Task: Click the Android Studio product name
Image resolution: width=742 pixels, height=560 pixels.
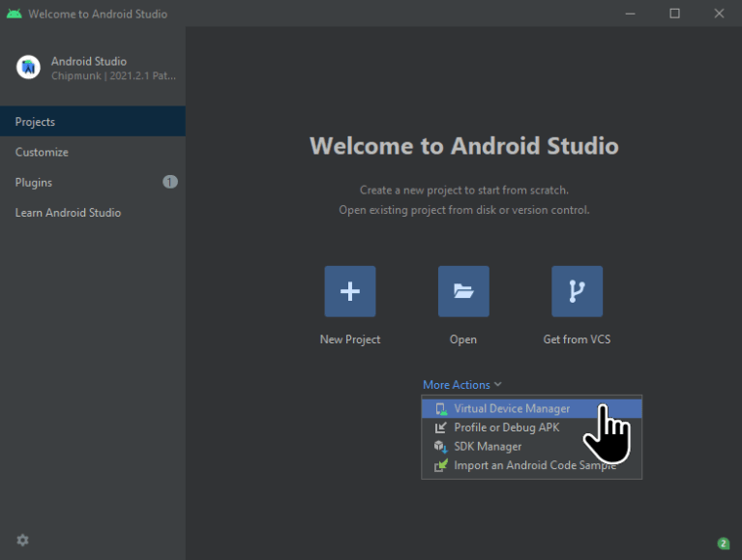Action: 89,61
